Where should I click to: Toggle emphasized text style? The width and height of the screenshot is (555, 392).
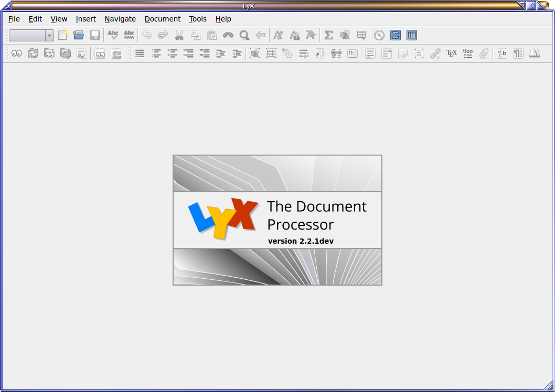point(279,35)
